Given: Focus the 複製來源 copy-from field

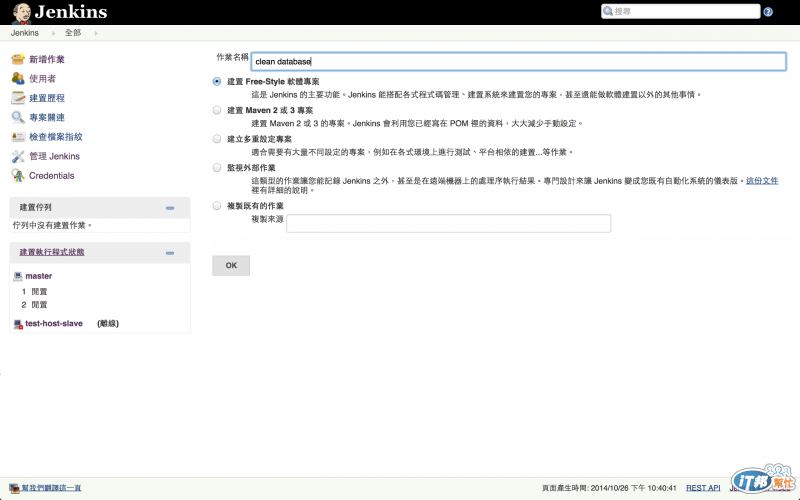Looking at the screenshot, I should [x=448, y=223].
